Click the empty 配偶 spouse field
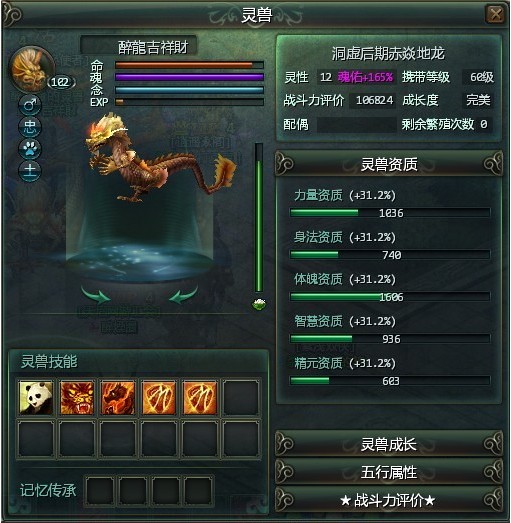Image resolution: width=511 pixels, height=523 pixels. pyautogui.click(x=357, y=124)
